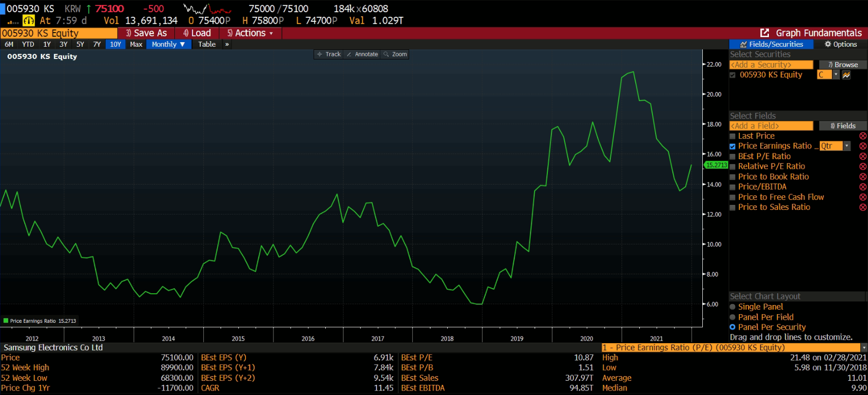Enable the BEst P/E Ratio checkbox
Image resolution: width=868 pixels, height=395 pixels.
click(732, 157)
